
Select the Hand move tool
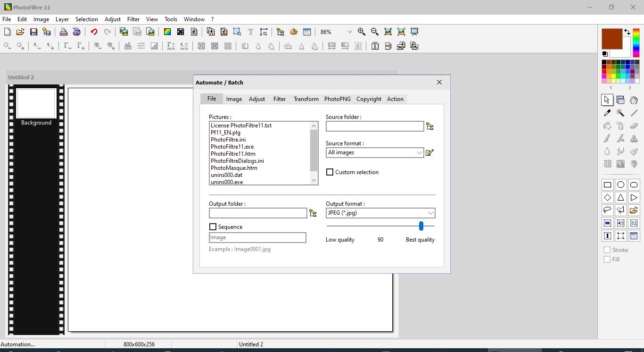pos(634,100)
